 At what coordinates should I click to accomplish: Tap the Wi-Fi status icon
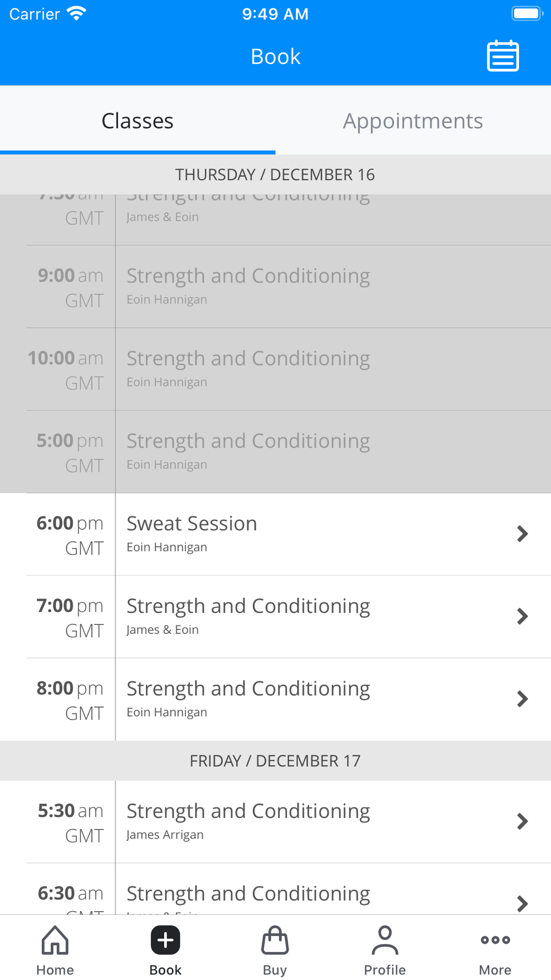tap(76, 14)
